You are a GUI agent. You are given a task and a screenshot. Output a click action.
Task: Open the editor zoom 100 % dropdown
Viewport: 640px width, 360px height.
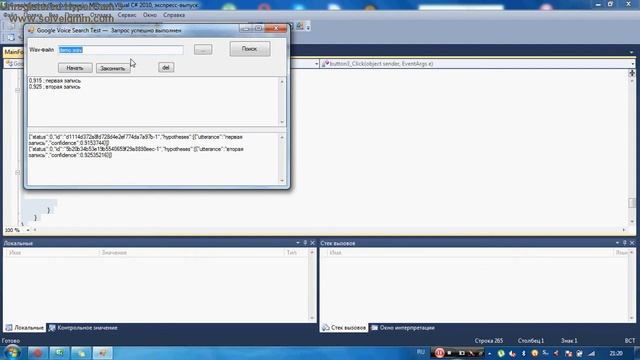[x=28, y=230]
